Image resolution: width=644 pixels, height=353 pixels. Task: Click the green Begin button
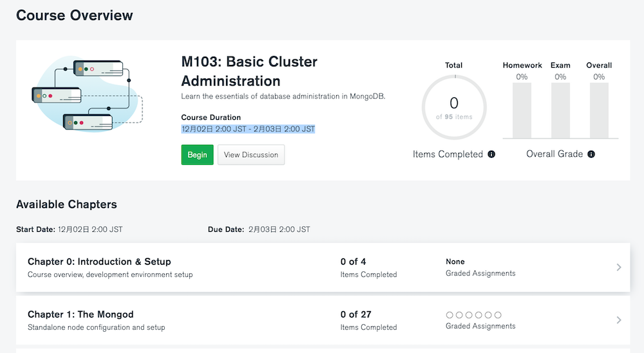pyautogui.click(x=197, y=155)
